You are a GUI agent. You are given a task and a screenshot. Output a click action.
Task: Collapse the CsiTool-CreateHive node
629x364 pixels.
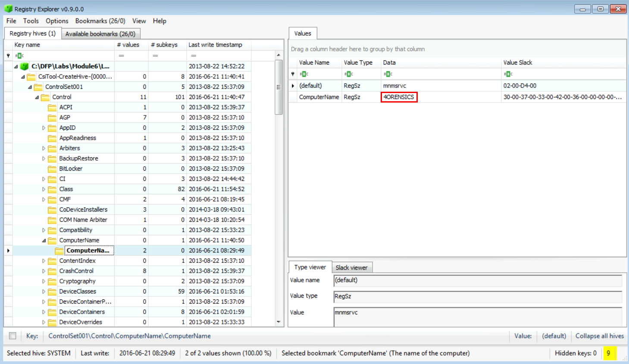click(x=23, y=77)
